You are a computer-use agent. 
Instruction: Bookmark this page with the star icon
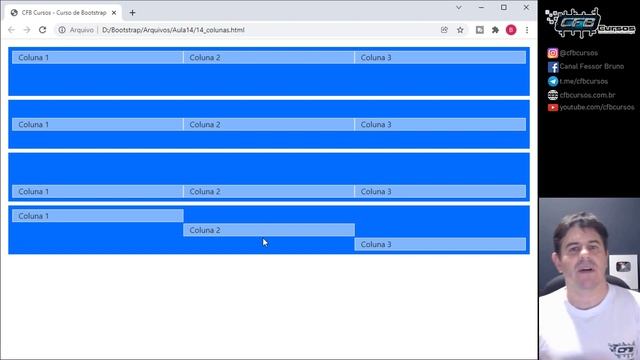tap(460, 30)
